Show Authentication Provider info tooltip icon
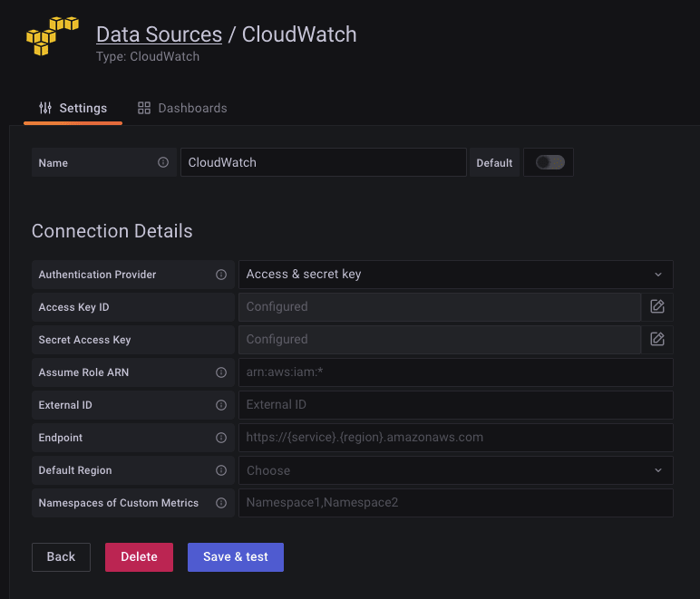The width and height of the screenshot is (700, 599). point(221,275)
